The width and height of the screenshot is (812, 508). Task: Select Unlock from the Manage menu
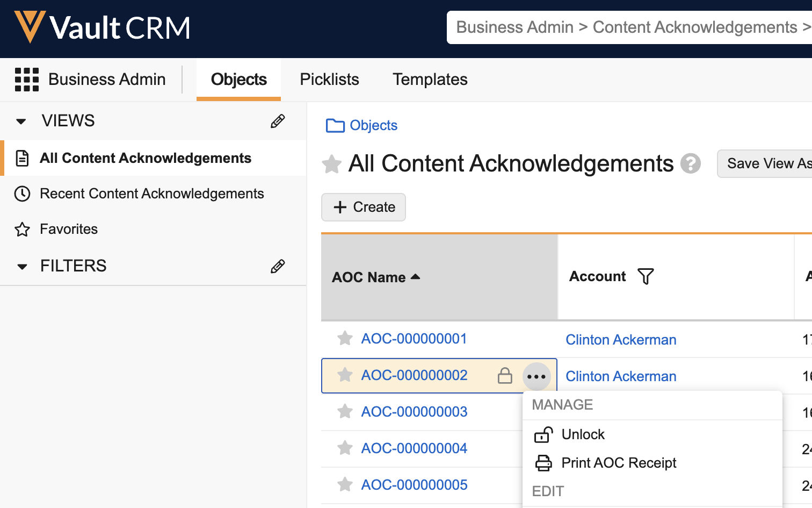[x=583, y=434]
